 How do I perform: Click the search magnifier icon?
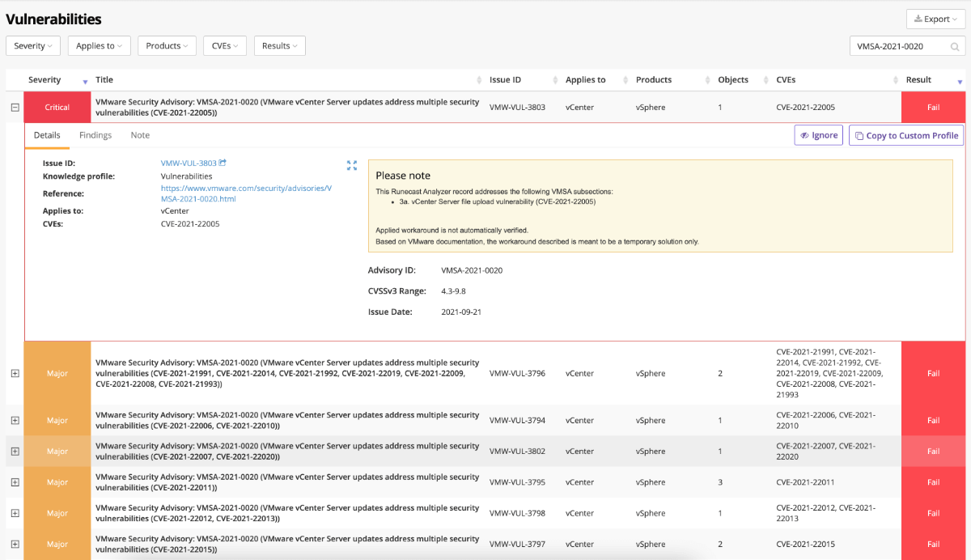955,46
